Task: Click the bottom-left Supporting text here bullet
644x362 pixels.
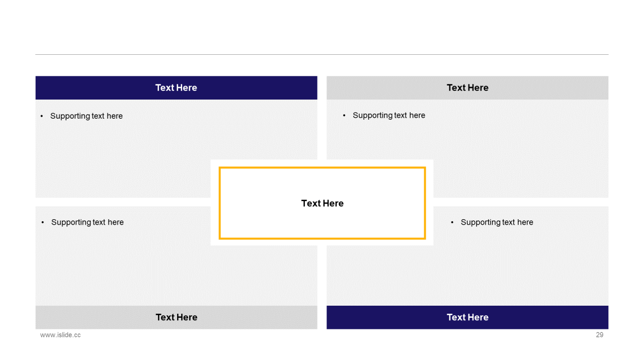Action: tap(87, 222)
